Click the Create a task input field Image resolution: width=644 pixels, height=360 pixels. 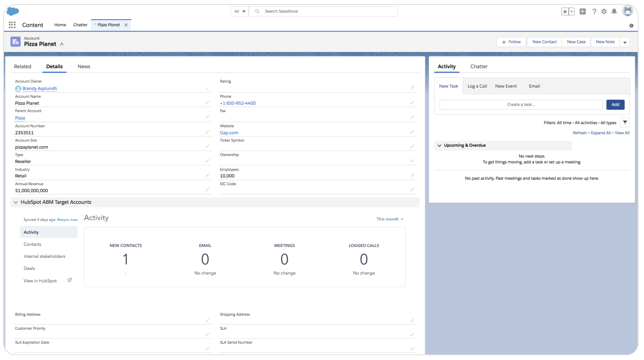coord(521,105)
